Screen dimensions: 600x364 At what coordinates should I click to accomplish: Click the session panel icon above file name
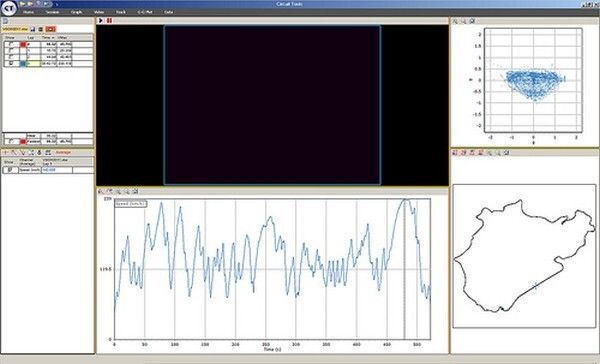6,21
